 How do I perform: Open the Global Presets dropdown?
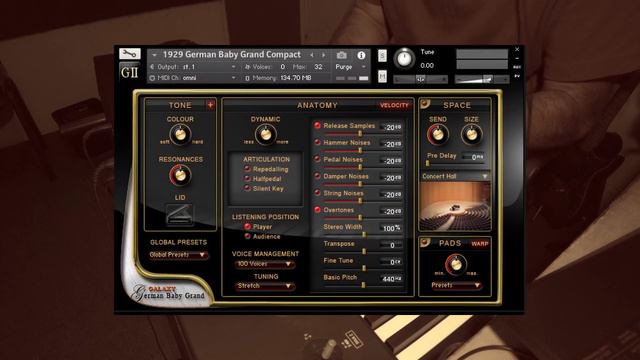tap(178, 255)
